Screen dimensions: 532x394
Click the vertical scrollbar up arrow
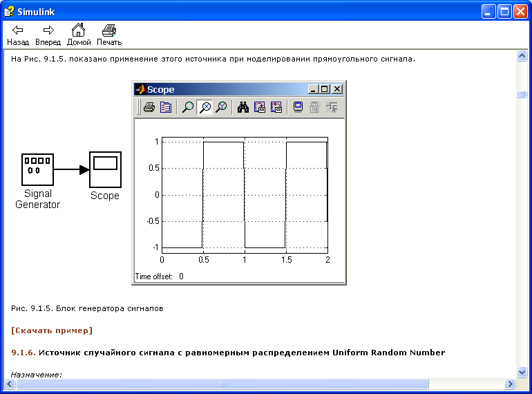click(x=522, y=55)
